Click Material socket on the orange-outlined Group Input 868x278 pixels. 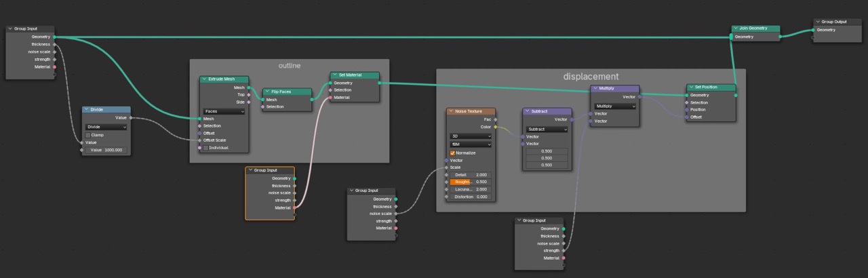coord(294,207)
